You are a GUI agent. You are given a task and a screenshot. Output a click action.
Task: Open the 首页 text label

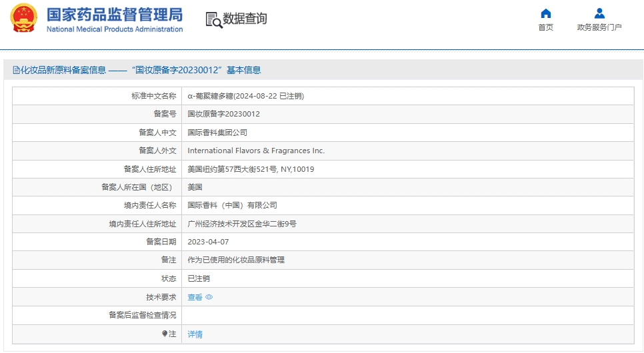pos(545,27)
